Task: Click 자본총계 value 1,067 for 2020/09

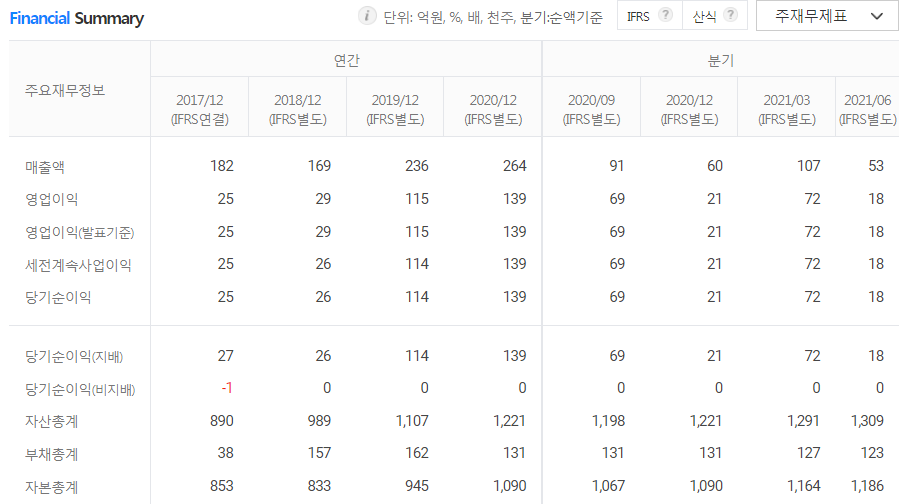Action: [609, 486]
